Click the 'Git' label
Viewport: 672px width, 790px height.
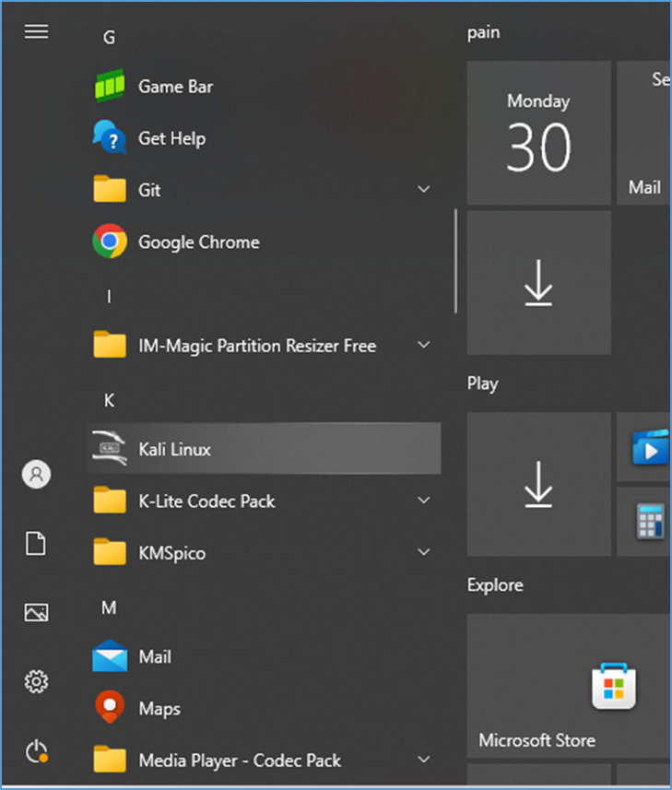pyautogui.click(x=149, y=190)
